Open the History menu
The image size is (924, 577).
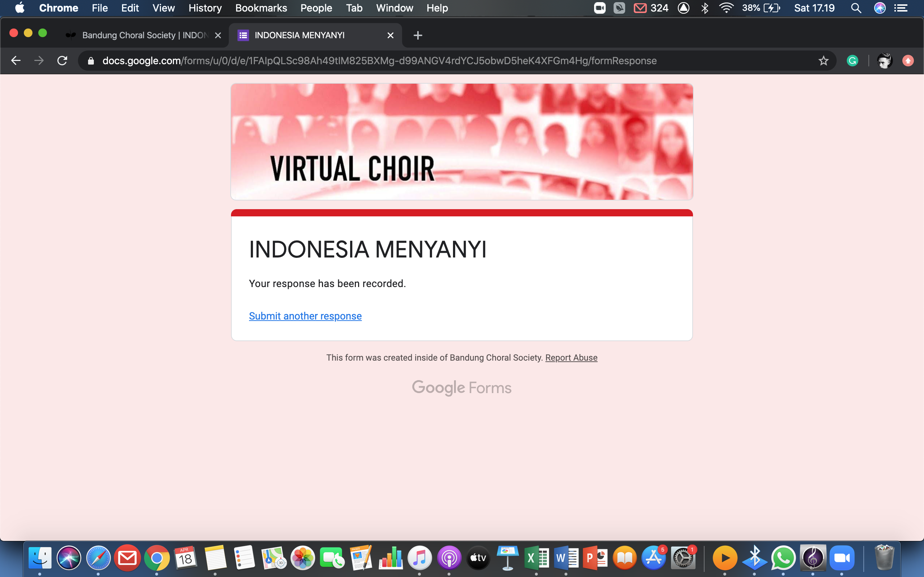tap(205, 8)
